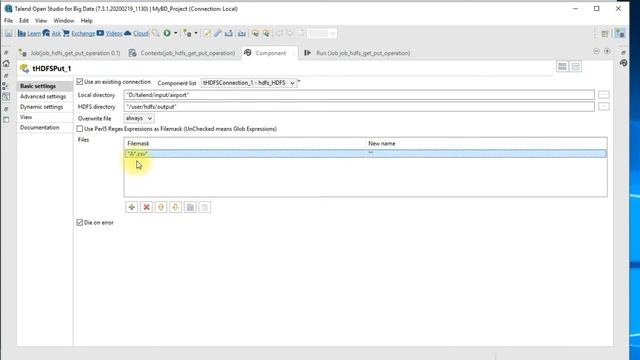Screen dimensions: 640x360
Task: Click the home icon in left sidebar
Action: (6, 63)
